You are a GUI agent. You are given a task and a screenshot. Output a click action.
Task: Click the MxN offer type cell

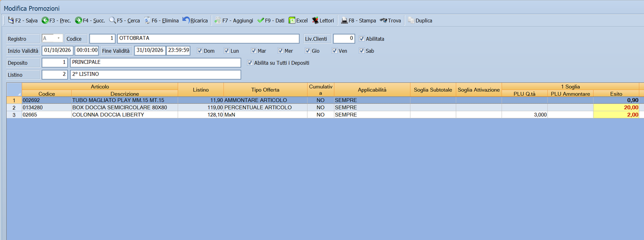tap(265, 115)
